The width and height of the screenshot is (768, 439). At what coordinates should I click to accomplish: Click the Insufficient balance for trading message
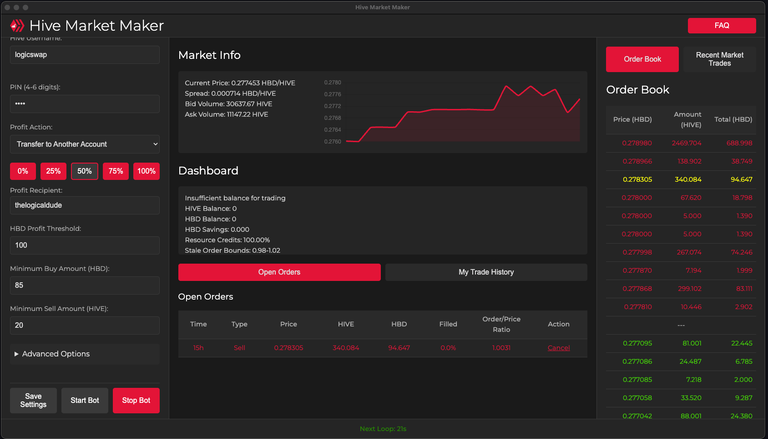[235, 198]
